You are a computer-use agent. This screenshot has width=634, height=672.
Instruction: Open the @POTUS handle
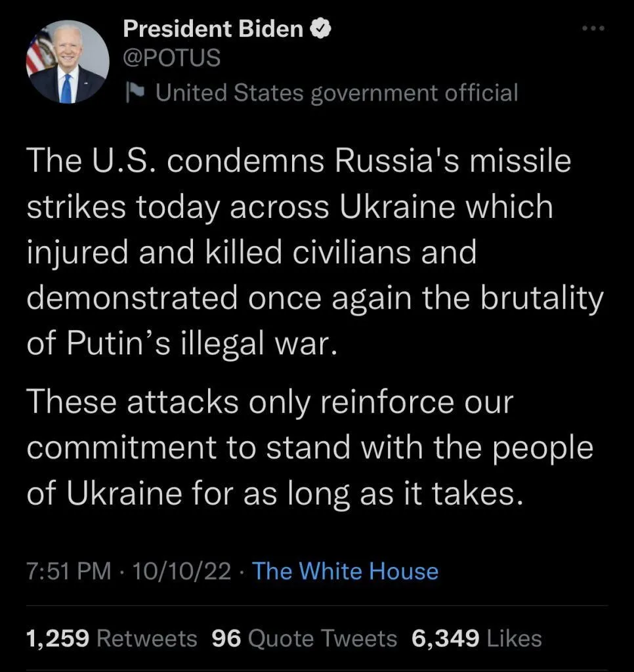172,58
